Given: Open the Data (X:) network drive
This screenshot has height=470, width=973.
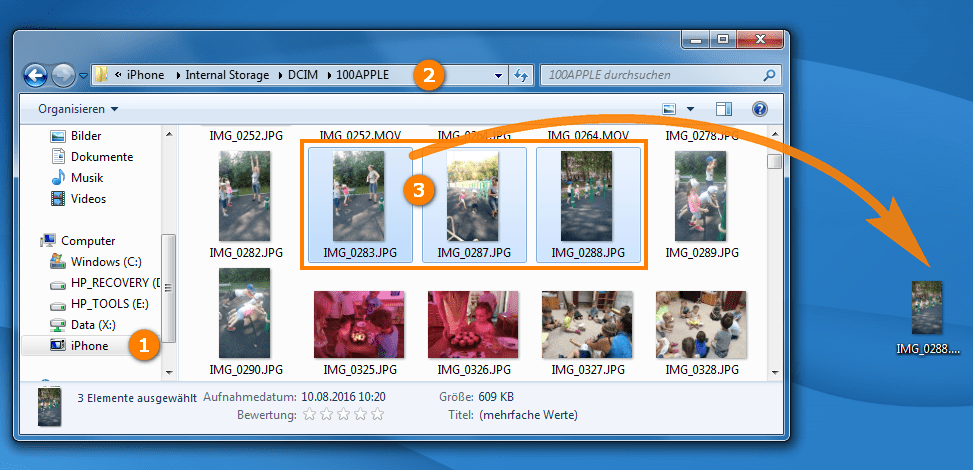Looking at the screenshot, I should pyautogui.click(x=83, y=325).
